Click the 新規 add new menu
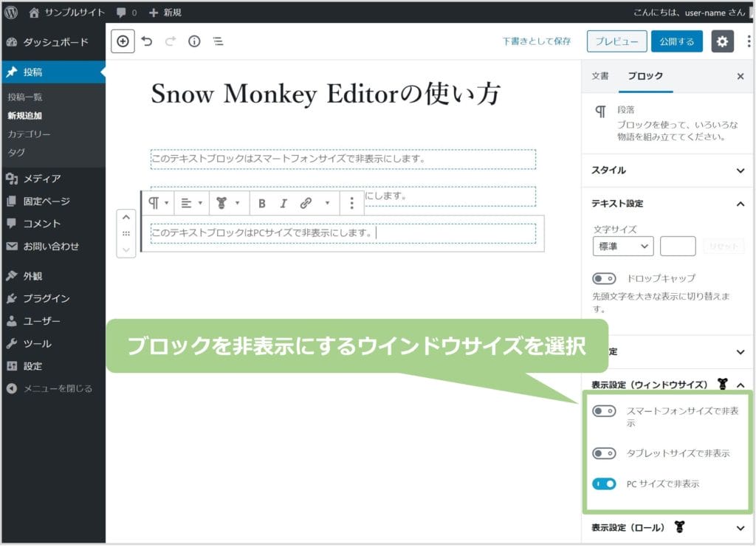The height and width of the screenshot is (547, 756). coord(165,13)
